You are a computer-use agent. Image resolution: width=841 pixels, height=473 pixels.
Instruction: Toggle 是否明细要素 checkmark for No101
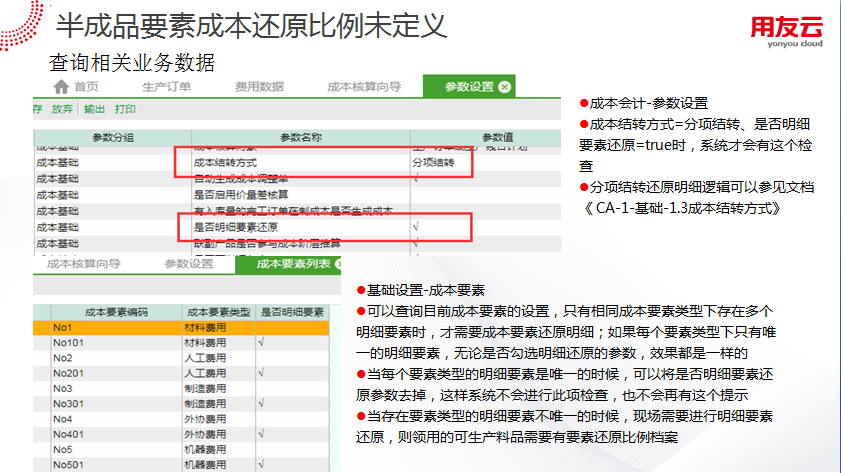(260, 341)
